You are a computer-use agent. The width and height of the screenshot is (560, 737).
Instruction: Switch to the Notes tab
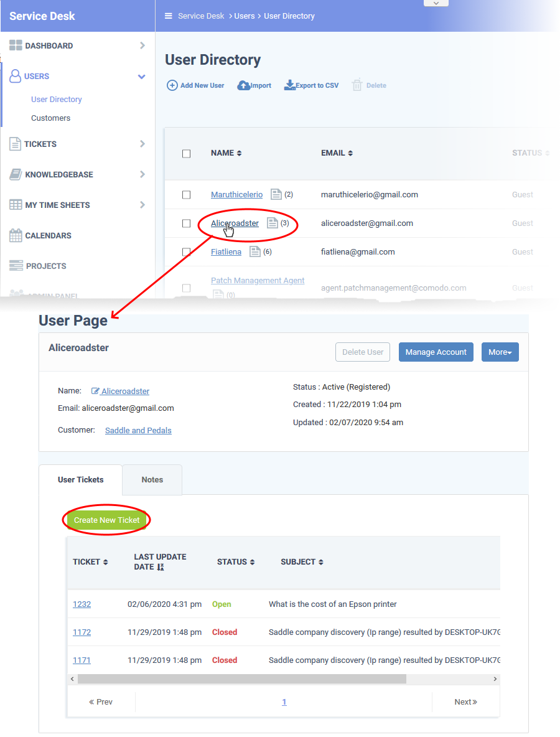pyautogui.click(x=152, y=480)
